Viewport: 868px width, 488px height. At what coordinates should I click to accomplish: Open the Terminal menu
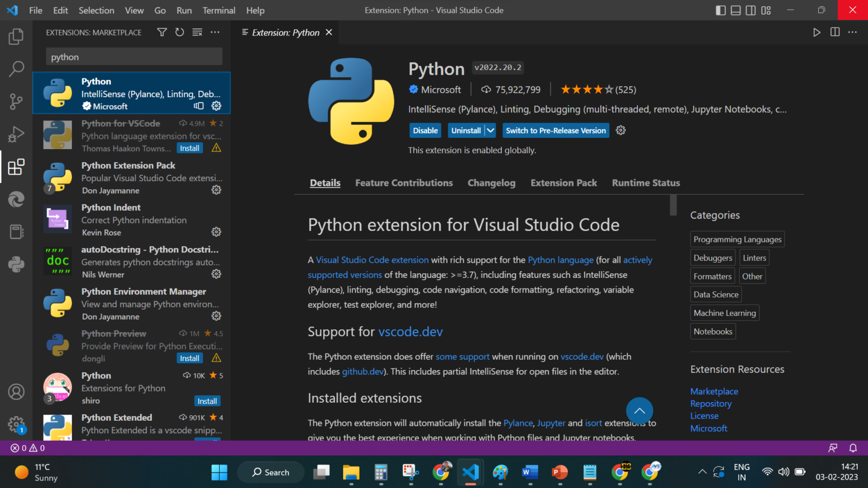tap(219, 10)
